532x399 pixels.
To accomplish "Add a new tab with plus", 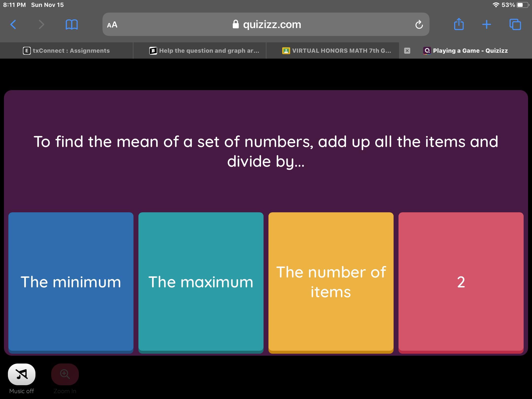I will [x=486, y=24].
